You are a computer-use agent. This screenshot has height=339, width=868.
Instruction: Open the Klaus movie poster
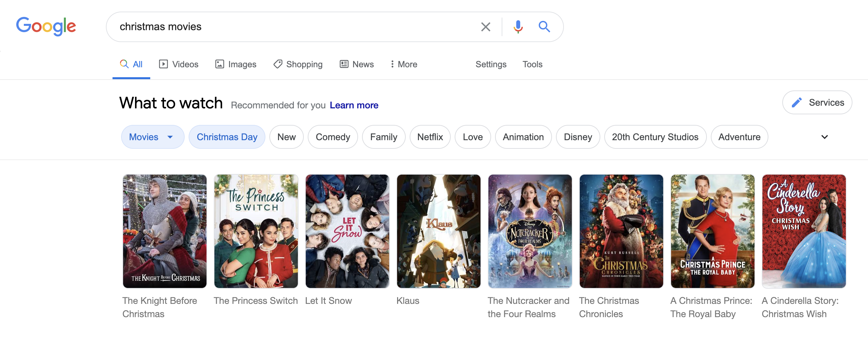(x=438, y=231)
